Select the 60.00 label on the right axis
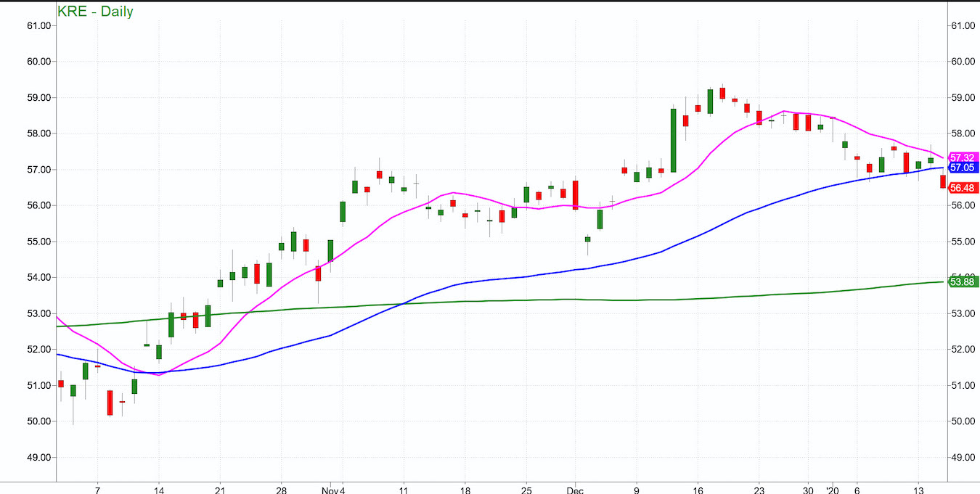 pos(963,62)
